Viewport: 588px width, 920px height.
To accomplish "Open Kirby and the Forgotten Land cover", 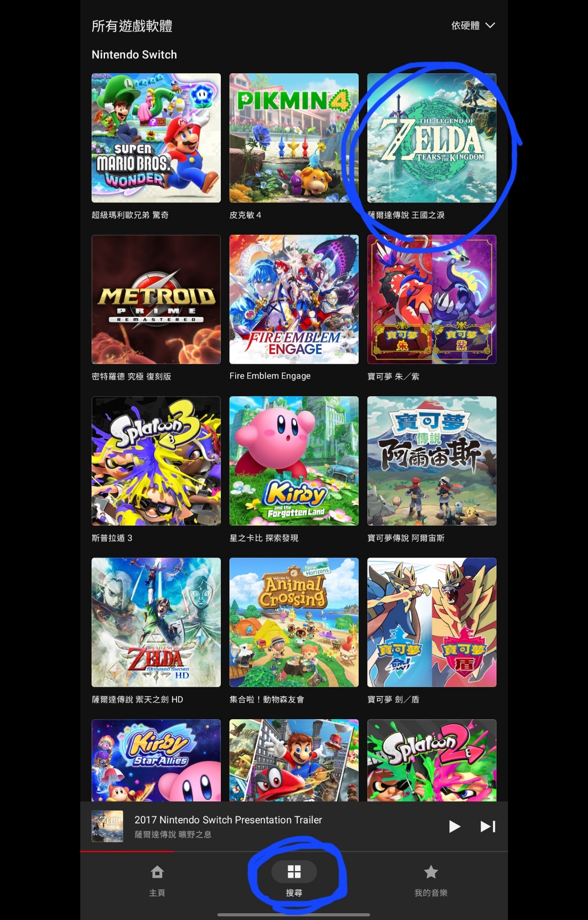I will (x=294, y=461).
